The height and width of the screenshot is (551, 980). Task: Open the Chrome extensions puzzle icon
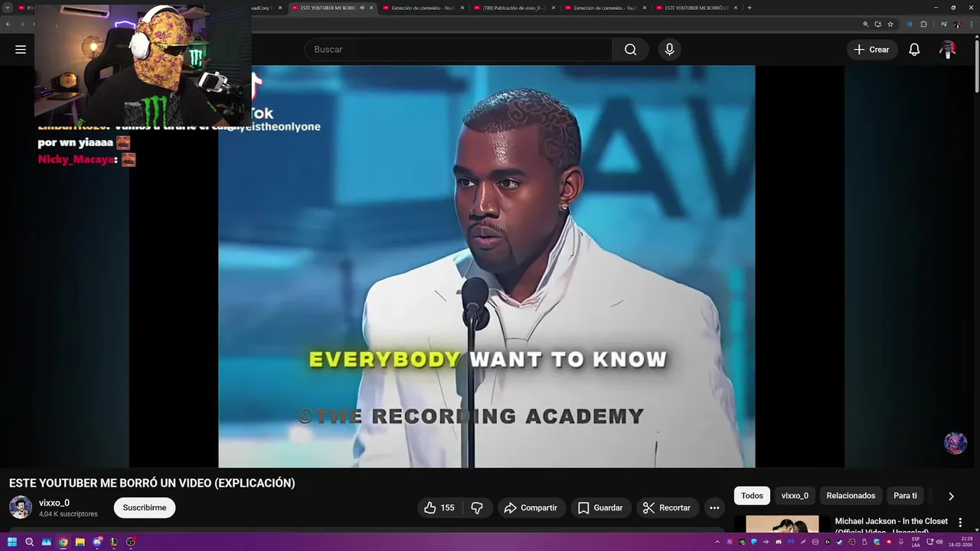(x=923, y=24)
